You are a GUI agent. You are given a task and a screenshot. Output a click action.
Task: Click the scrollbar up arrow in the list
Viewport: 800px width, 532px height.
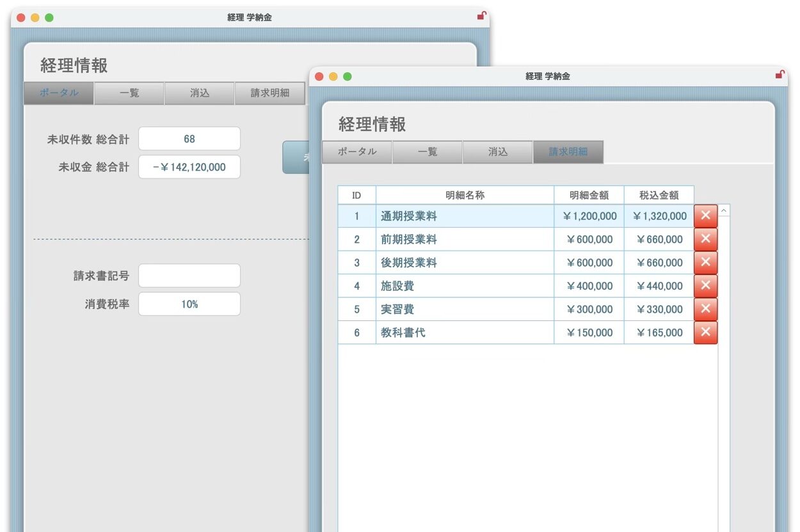point(723,210)
